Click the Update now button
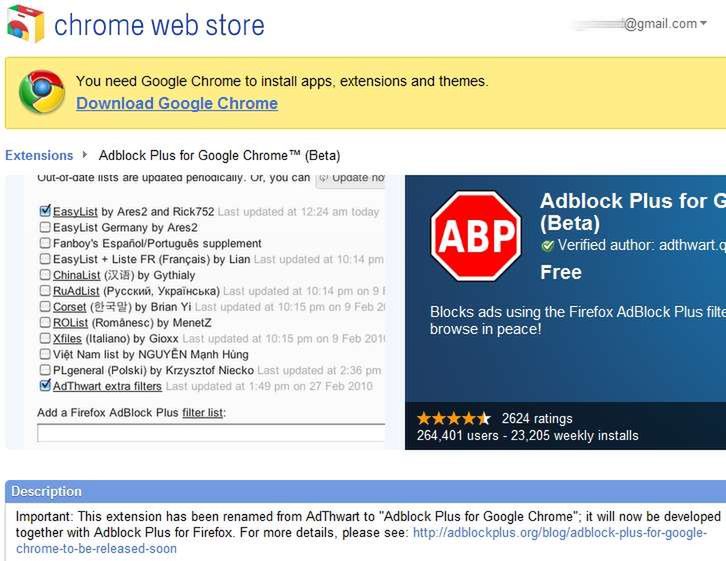726x561 pixels. [350, 179]
